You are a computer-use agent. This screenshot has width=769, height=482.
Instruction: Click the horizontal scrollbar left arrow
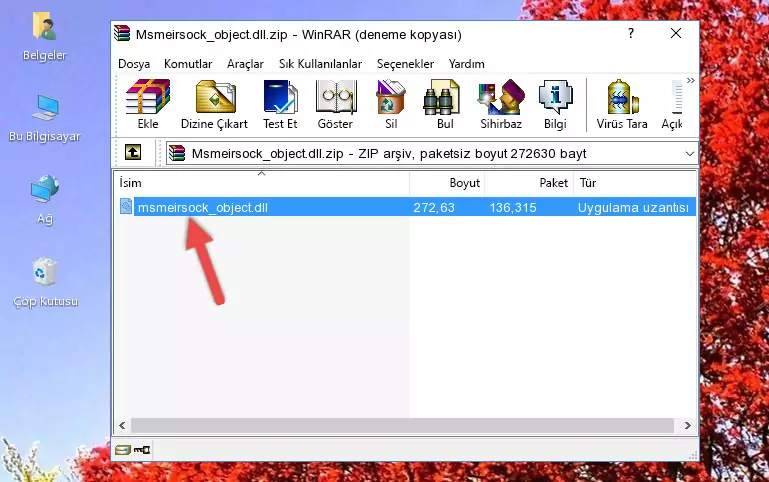pyautogui.click(x=123, y=426)
